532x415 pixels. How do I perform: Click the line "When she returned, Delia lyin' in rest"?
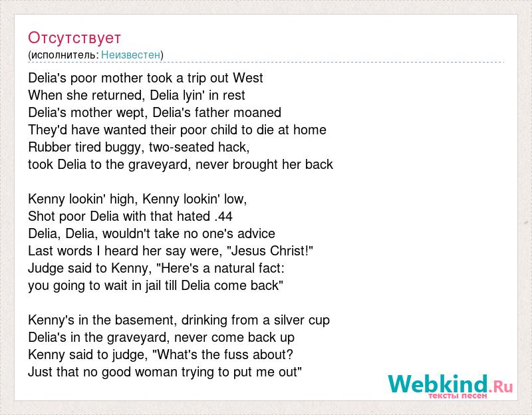coord(136,95)
